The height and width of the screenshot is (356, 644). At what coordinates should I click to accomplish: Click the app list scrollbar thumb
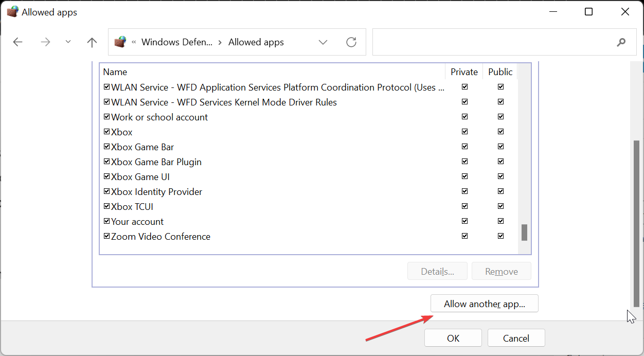click(x=525, y=233)
